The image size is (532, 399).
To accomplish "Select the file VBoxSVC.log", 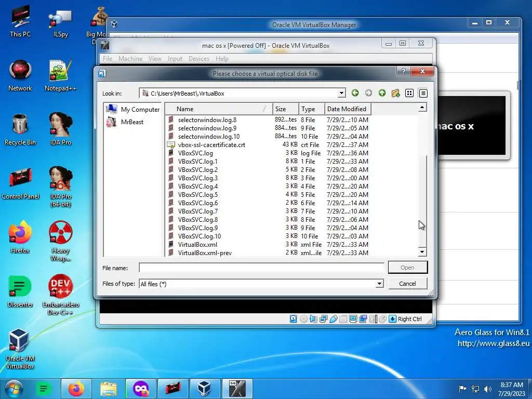I will [x=195, y=153].
